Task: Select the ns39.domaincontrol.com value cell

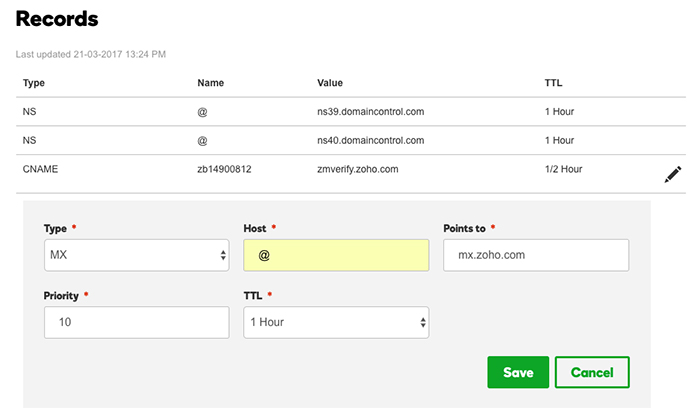Action: pyautogui.click(x=370, y=111)
